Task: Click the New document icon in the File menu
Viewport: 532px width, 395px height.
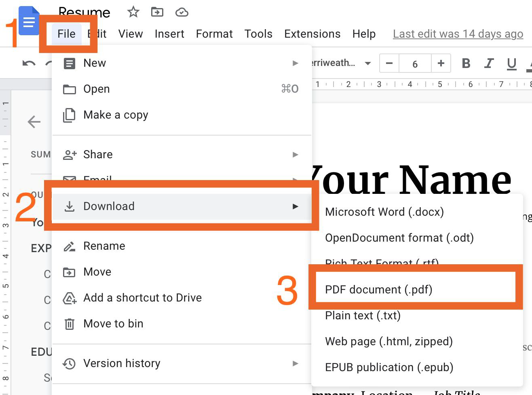Action: click(x=70, y=63)
